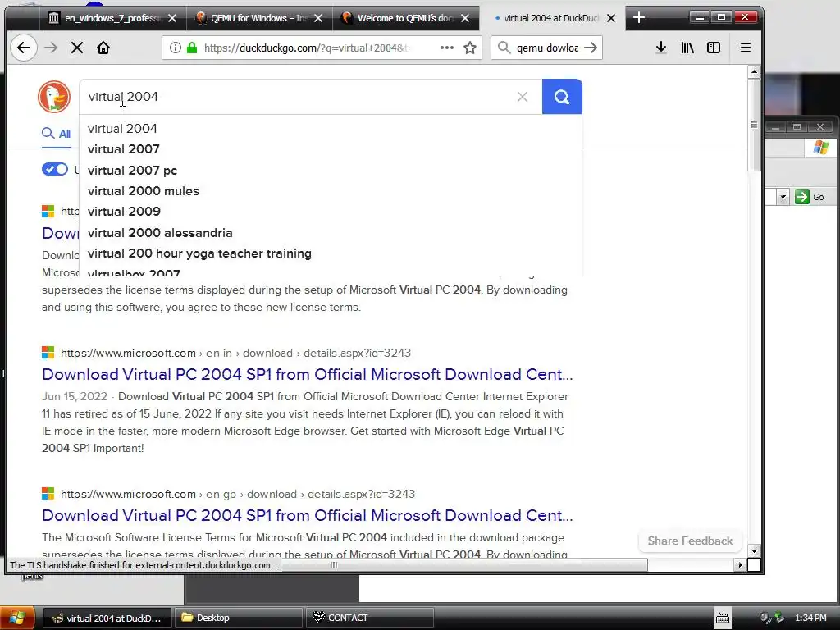Open en-gb Download Virtual PC 2004 SP1 result
840x630 pixels.
pos(308,515)
